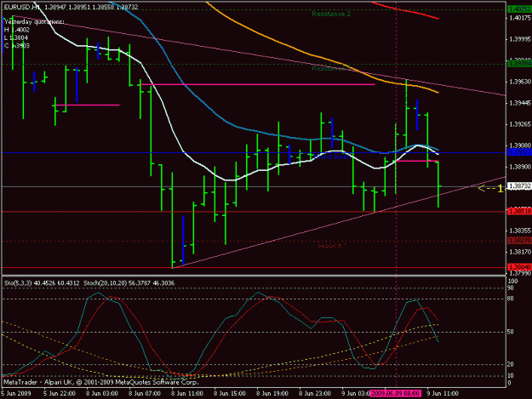Click the 1.39445 price axis value

[520, 103]
